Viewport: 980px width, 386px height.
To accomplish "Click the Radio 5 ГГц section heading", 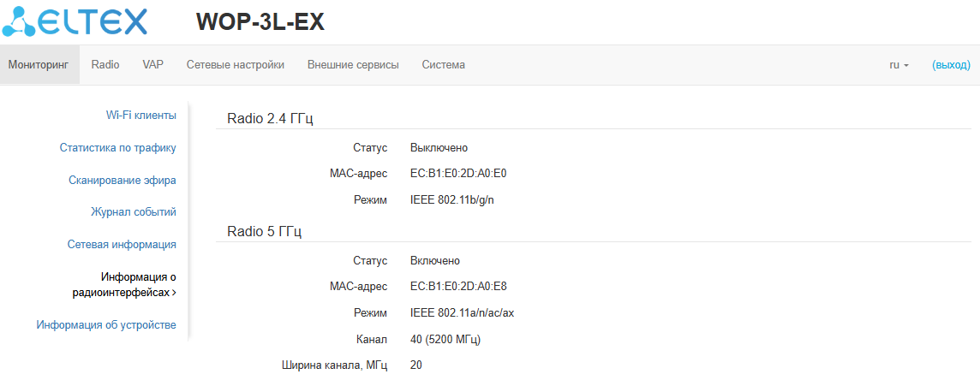I will [264, 231].
